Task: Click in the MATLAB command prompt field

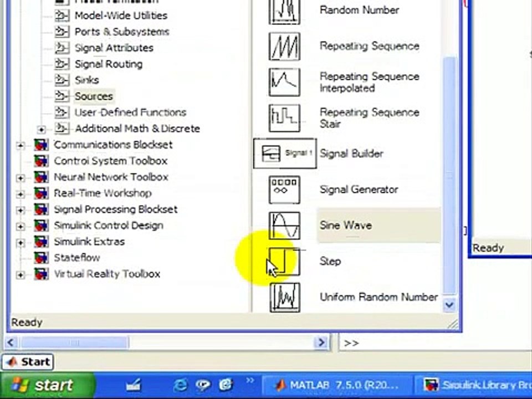Action: tap(436, 343)
